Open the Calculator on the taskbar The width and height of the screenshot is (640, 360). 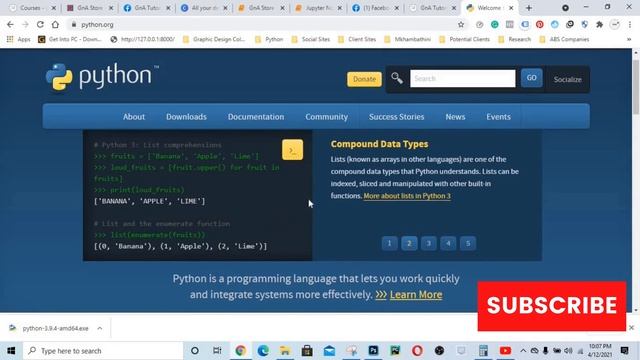483,351
